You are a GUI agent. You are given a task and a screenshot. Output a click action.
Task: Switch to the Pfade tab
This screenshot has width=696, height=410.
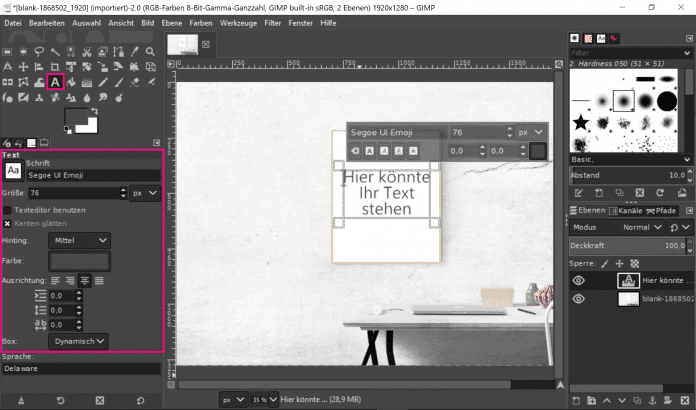(x=661, y=210)
